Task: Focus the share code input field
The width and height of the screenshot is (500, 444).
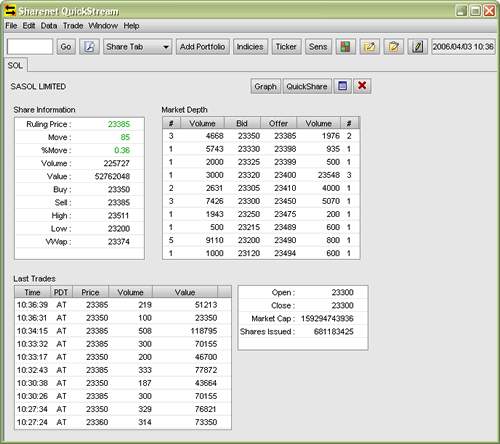Action: (30, 47)
